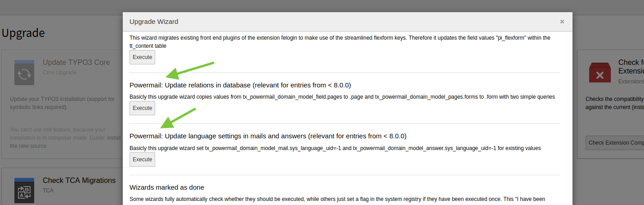
Task: Execute Powermail update language settings wizard
Action: pyautogui.click(x=142, y=159)
